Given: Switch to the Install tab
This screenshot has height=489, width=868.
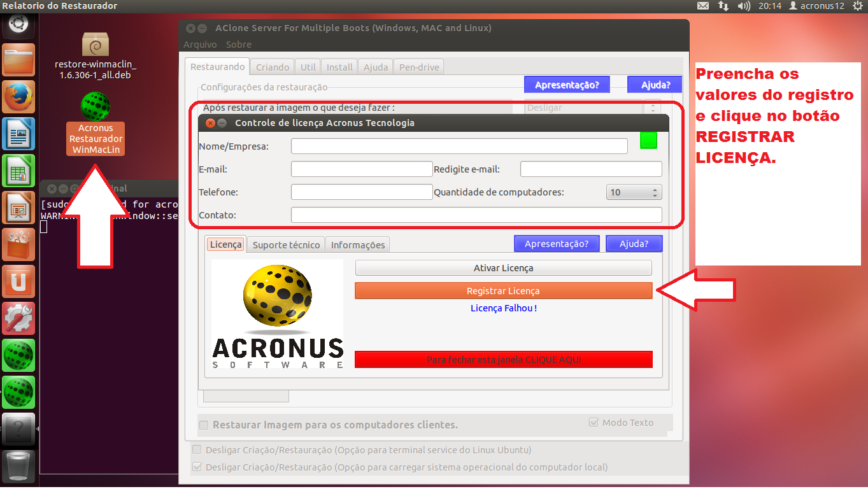Looking at the screenshot, I should pyautogui.click(x=339, y=67).
